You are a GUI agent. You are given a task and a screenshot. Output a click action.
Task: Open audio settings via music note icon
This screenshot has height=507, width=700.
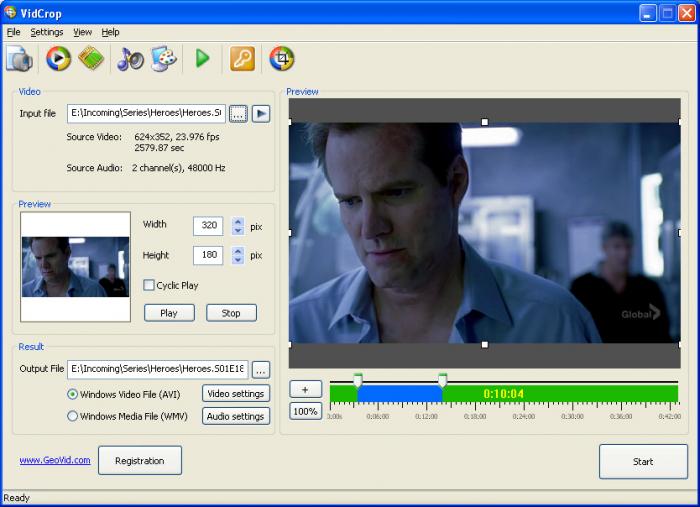pyautogui.click(x=130, y=59)
